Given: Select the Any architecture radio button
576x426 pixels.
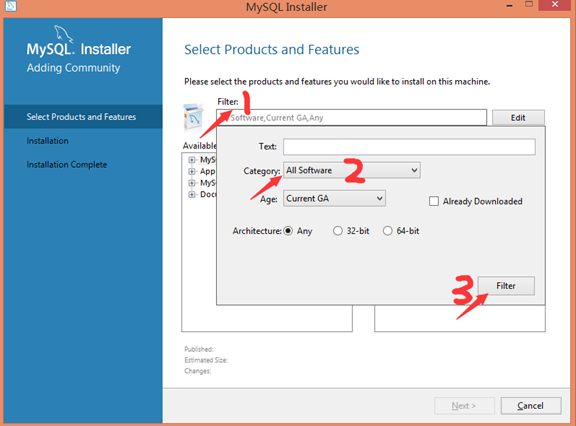Looking at the screenshot, I should tap(288, 231).
